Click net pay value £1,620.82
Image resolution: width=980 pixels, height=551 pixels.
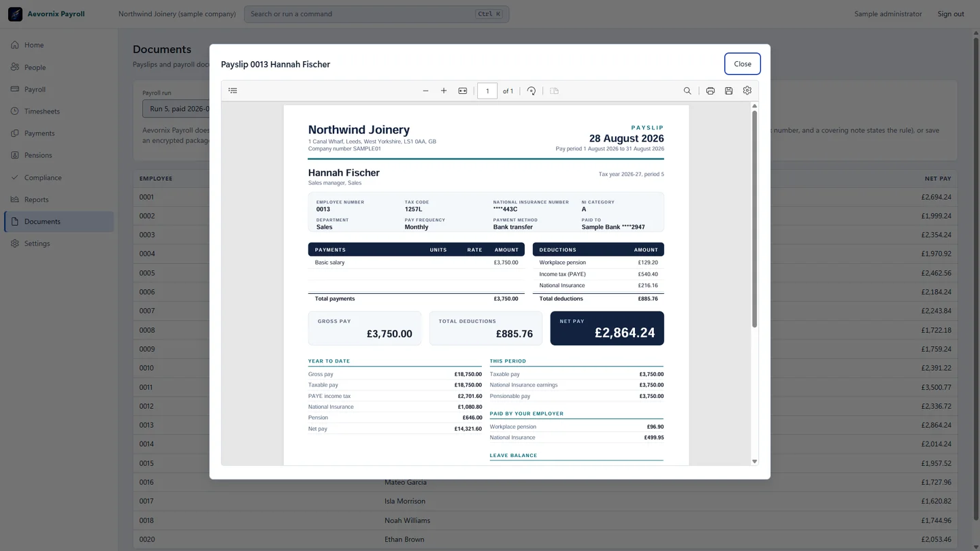(936, 501)
